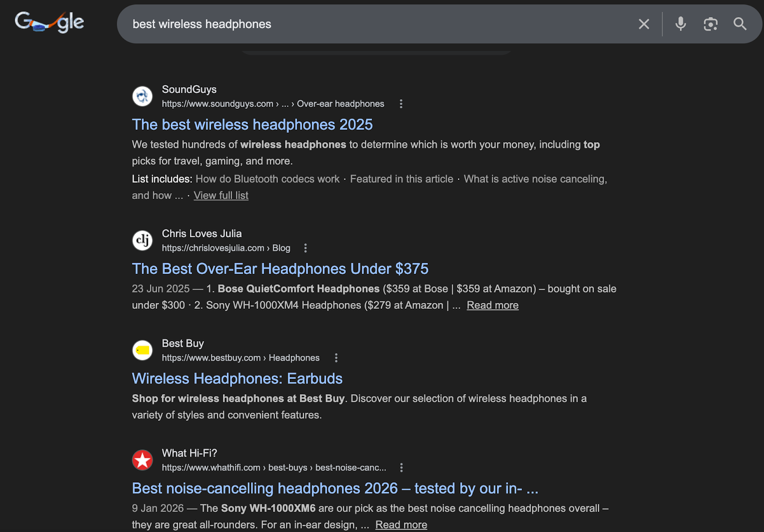Click 'Read more' on Chris Loves Julia snippet
Viewport: 764px width, 532px height.
coord(492,305)
